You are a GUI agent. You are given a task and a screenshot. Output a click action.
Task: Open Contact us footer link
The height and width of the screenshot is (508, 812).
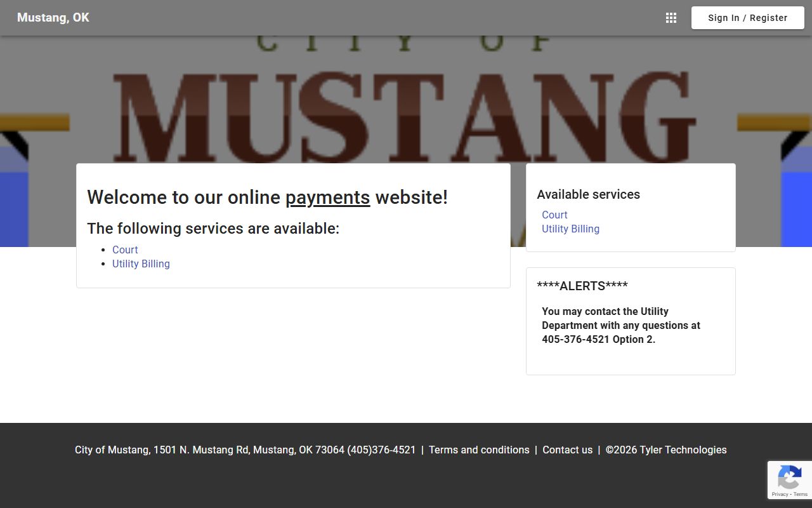(567, 450)
